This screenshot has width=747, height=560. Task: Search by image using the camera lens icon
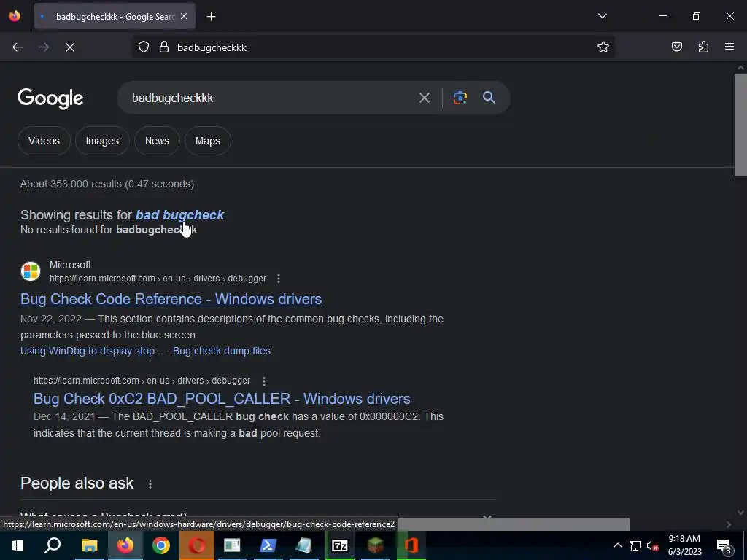click(460, 98)
